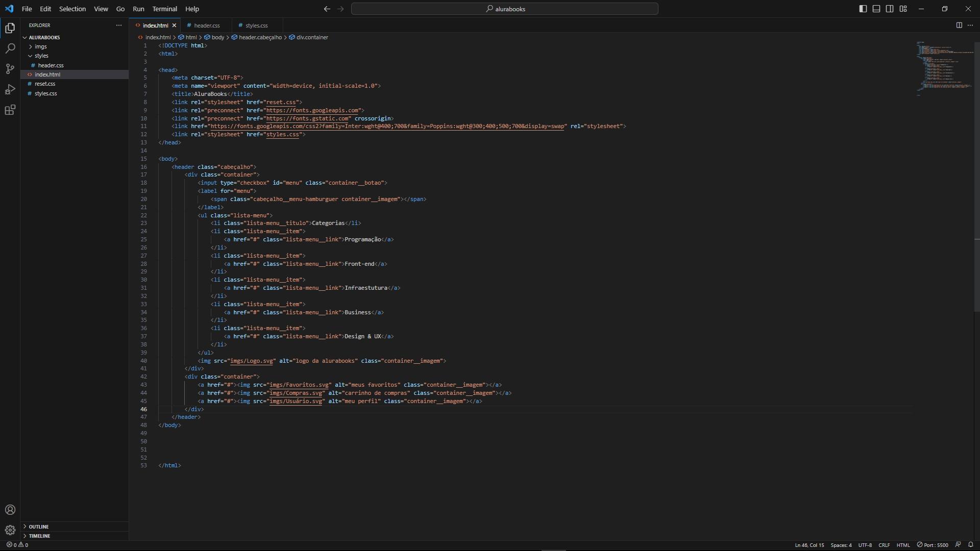Image resolution: width=980 pixels, height=551 pixels.
Task: Switch to the styles.css editor tab
Action: [256, 25]
